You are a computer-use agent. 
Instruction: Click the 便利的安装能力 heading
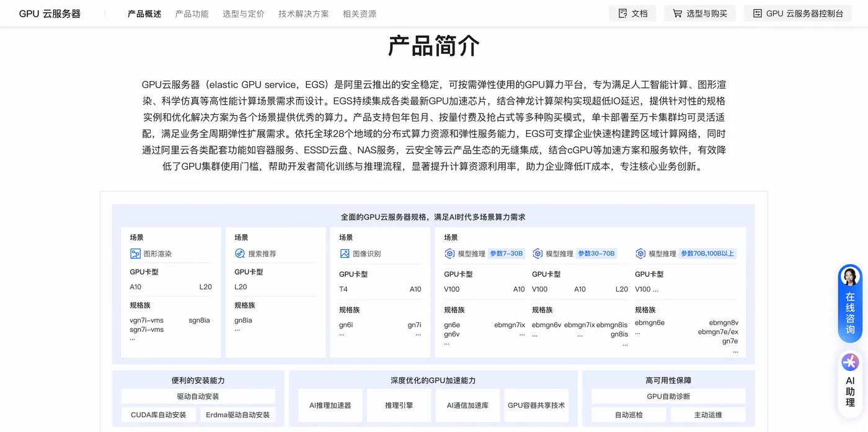(x=198, y=381)
